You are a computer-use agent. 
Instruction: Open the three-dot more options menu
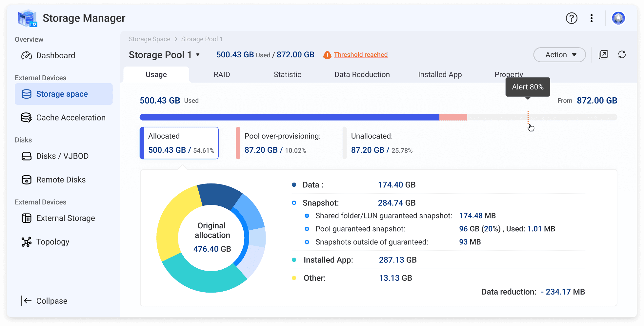coord(592,18)
